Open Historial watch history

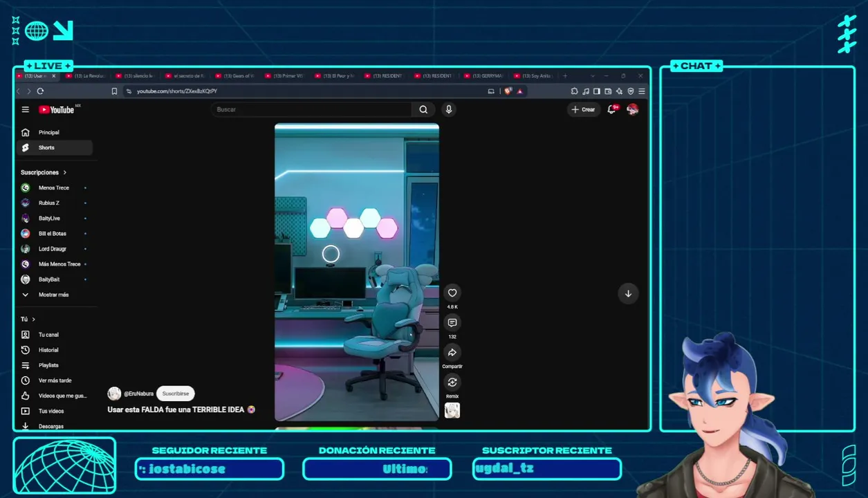[x=54, y=350]
